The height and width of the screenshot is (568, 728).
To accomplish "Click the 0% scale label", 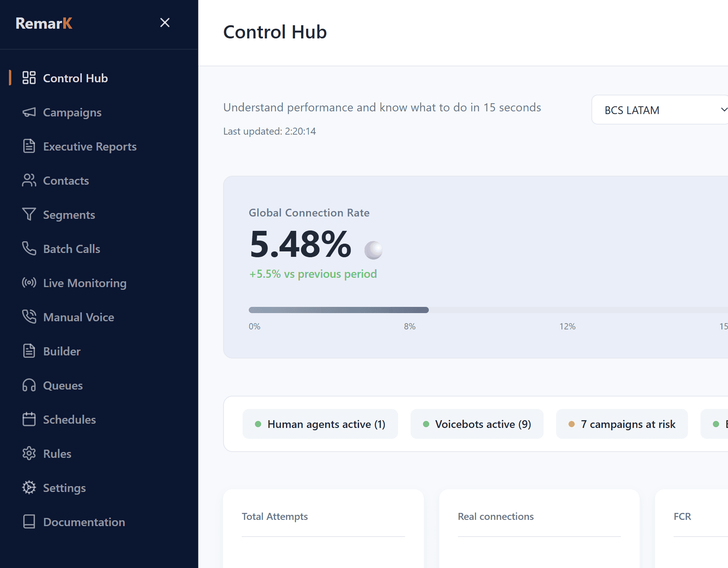I will (x=255, y=326).
